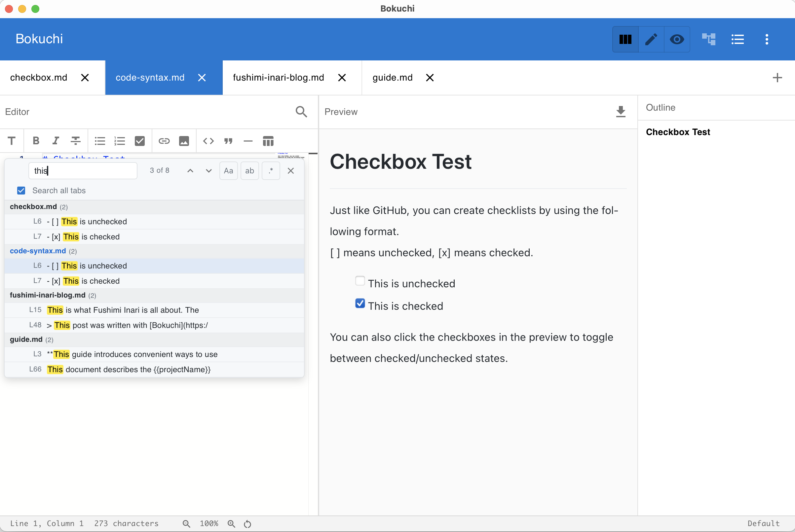Click the 100% zoom level in status bar
795x532 pixels.
pyautogui.click(x=209, y=523)
